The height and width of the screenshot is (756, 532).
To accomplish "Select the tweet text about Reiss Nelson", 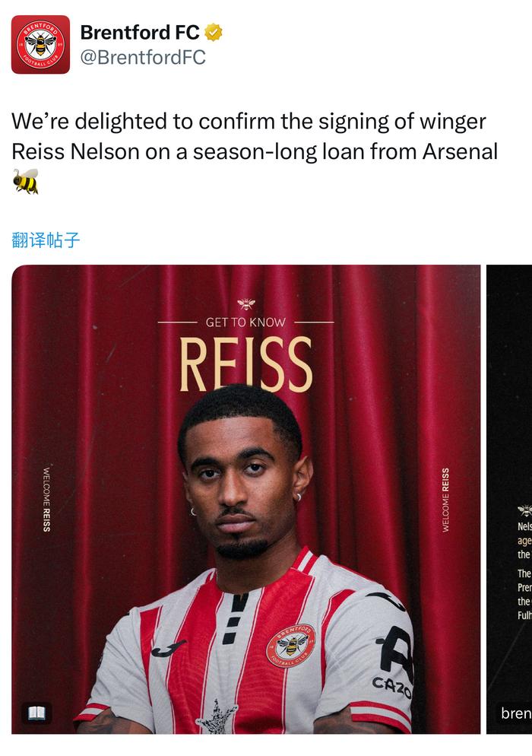I will coord(255,151).
